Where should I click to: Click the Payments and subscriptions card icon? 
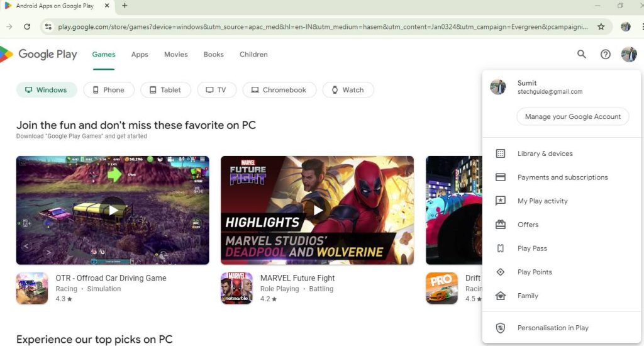(501, 177)
